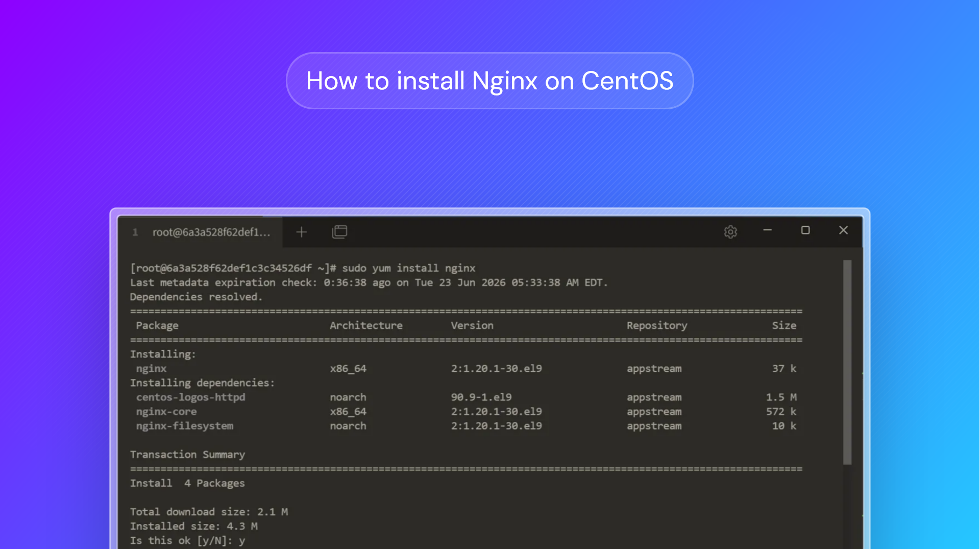
Task: Click 'appstream' in the centos-logos-httpd row
Action: click(654, 397)
